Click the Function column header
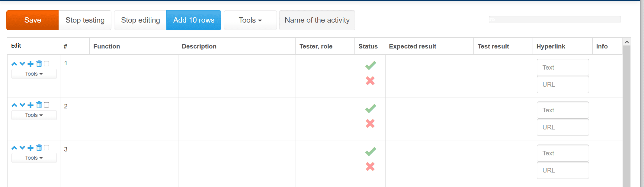This screenshot has height=187, width=644. 107,46
